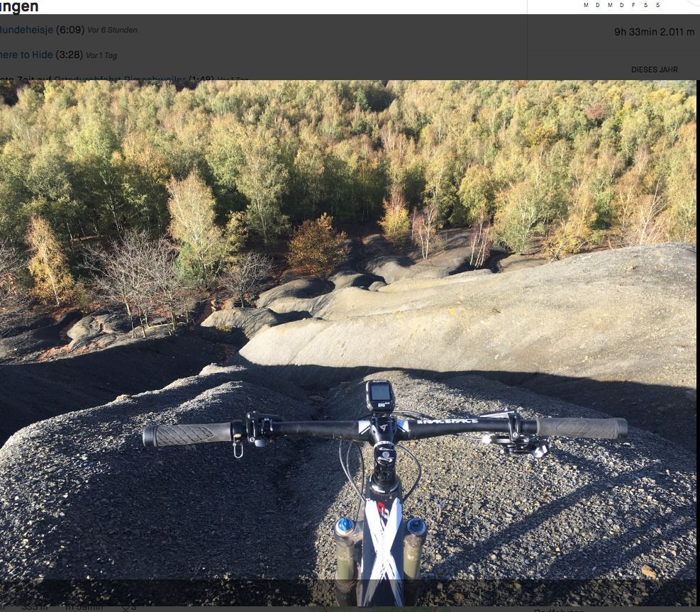The width and height of the screenshot is (700, 612).
Task: Click the bike computer in the photo
Action: [x=379, y=395]
